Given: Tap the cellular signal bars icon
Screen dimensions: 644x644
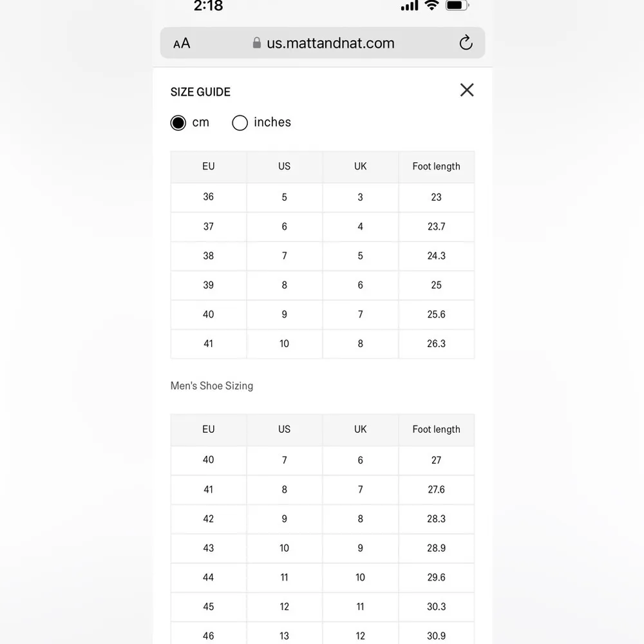Looking at the screenshot, I should 410,6.
